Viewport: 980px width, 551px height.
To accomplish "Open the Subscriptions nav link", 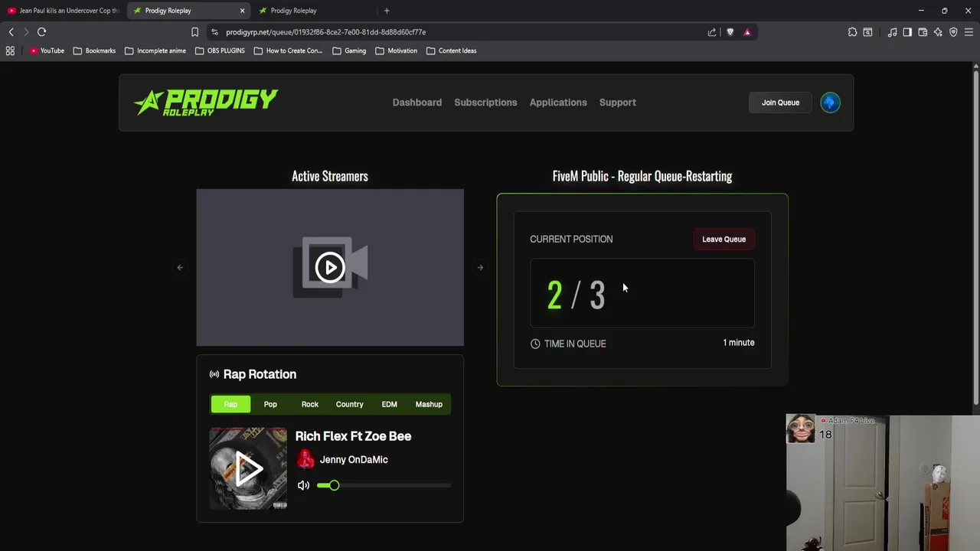I will pyautogui.click(x=485, y=103).
